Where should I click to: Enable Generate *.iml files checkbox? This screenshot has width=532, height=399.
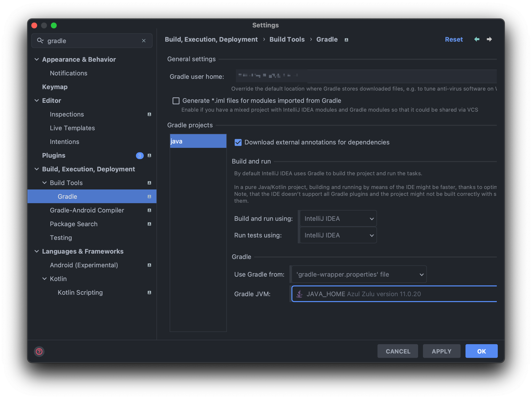[176, 101]
